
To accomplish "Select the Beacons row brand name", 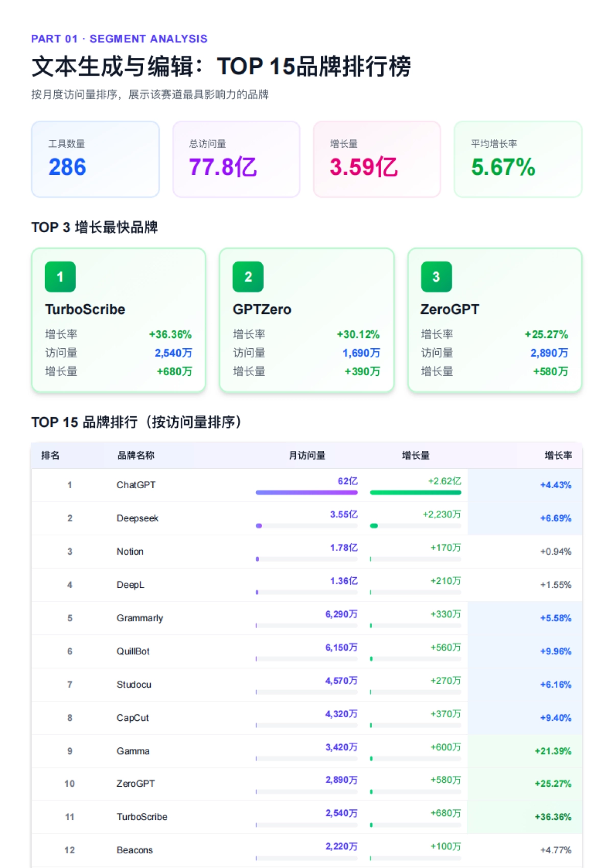I will [x=134, y=850].
